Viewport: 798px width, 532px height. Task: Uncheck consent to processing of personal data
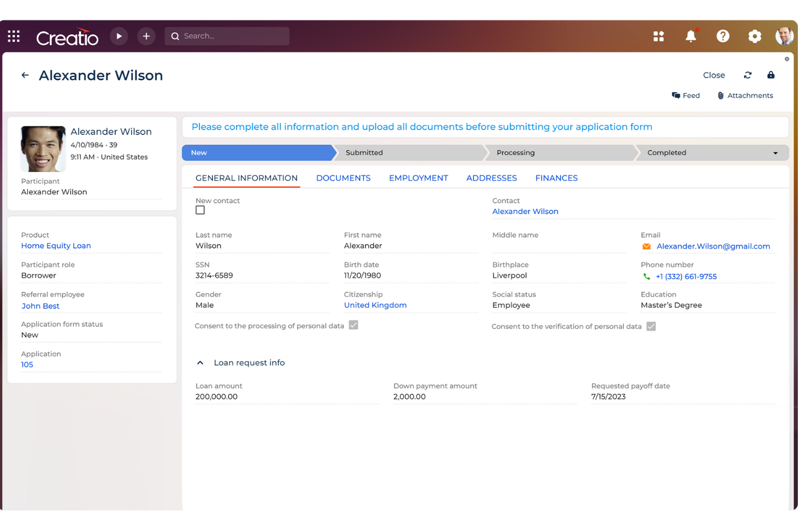(x=353, y=325)
